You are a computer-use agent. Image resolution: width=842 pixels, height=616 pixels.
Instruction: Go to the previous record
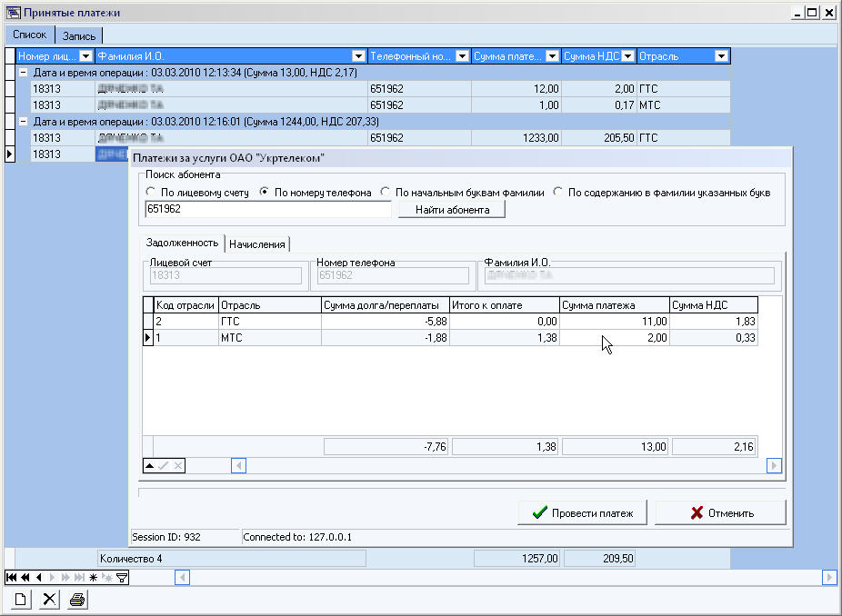click(x=39, y=577)
